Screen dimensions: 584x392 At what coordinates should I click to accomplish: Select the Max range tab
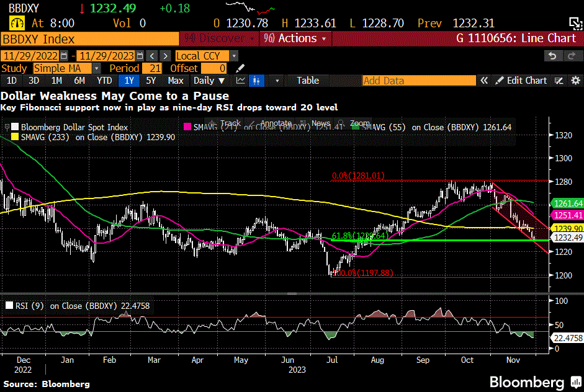tap(176, 81)
